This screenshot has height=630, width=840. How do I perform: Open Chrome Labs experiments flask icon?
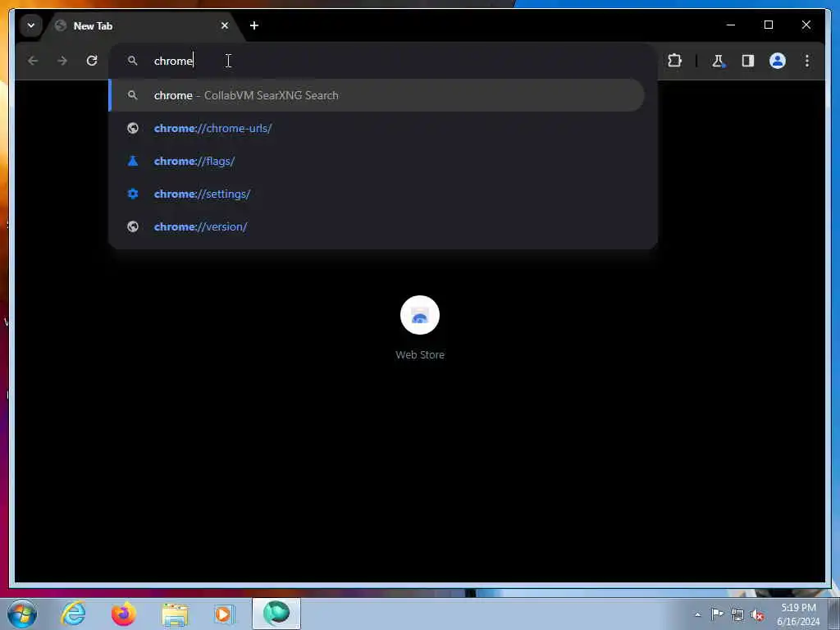click(x=719, y=61)
